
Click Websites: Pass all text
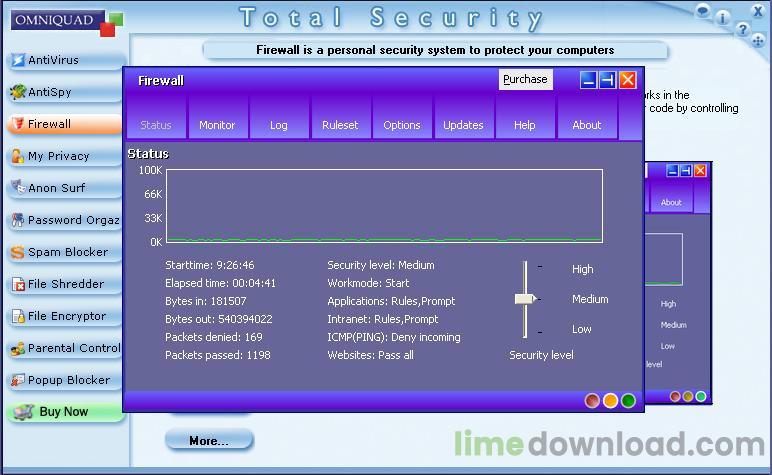370,355
